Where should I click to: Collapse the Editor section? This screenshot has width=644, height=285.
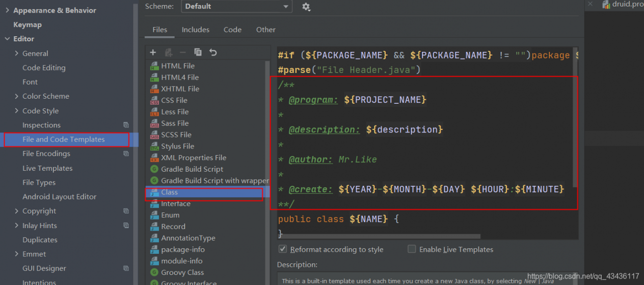tap(8, 39)
